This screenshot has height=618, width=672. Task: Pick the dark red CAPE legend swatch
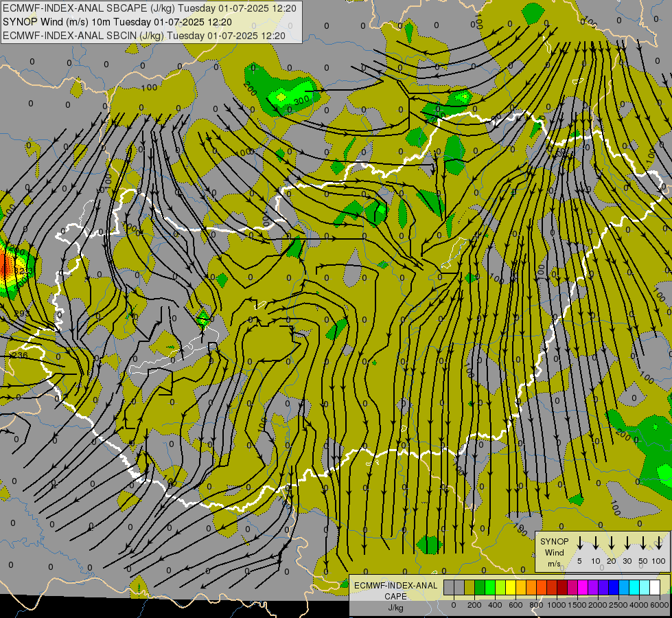[562, 587]
